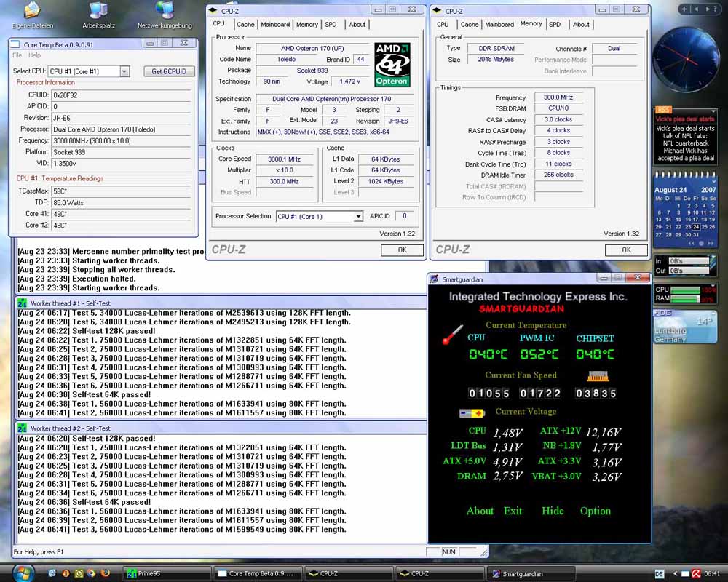Click the orange heatsink icon in Smartguardian

598,376
